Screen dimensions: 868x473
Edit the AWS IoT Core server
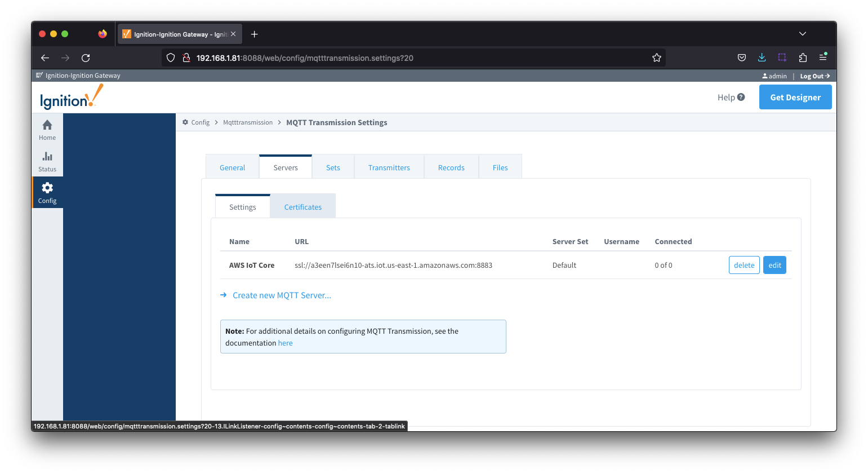coord(774,265)
